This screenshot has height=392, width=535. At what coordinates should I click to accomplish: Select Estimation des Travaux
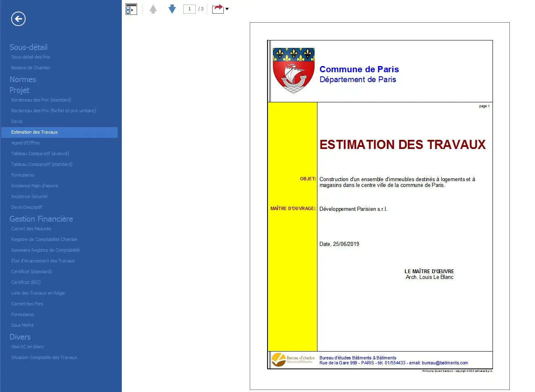[x=34, y=132]
